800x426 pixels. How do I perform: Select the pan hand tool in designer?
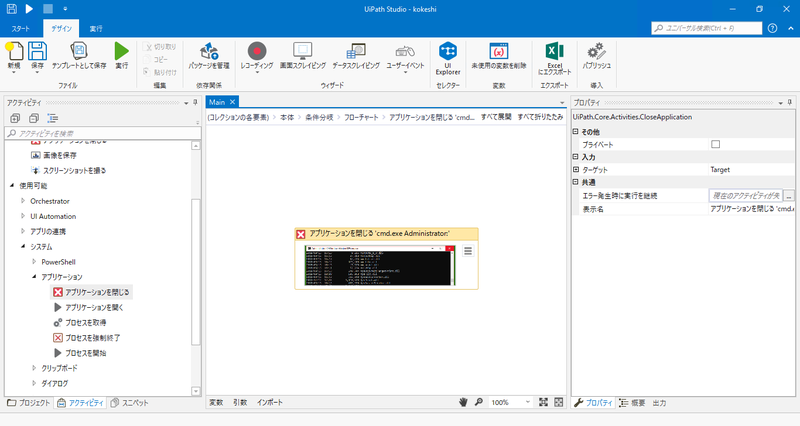(x=463, y=402)
